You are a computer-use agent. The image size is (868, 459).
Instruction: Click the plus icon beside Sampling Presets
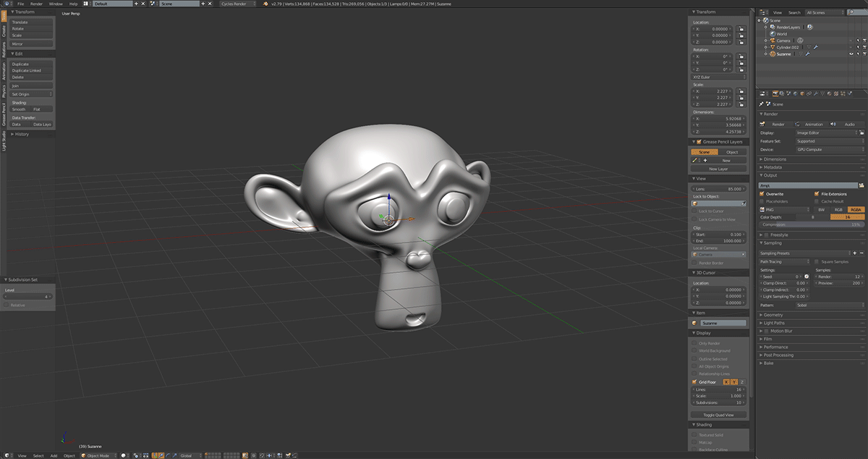[x=854, y=253]
